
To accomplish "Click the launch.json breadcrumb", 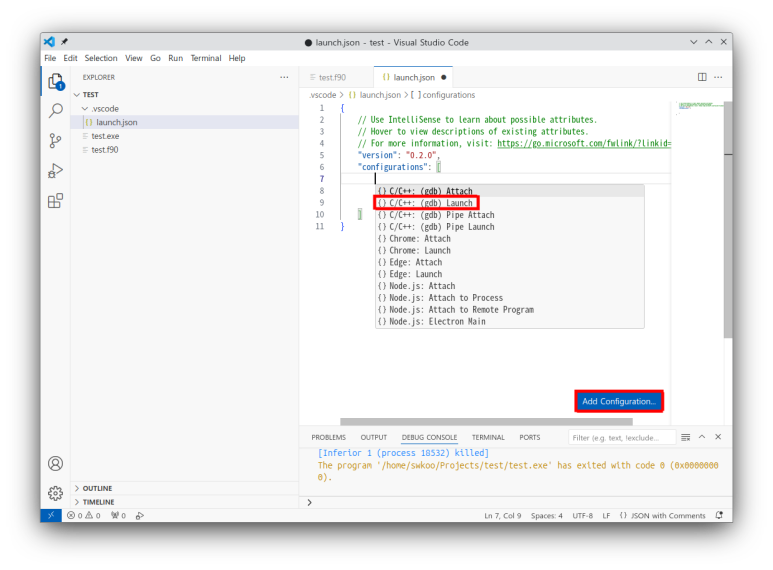I will [x=375, y=95].
